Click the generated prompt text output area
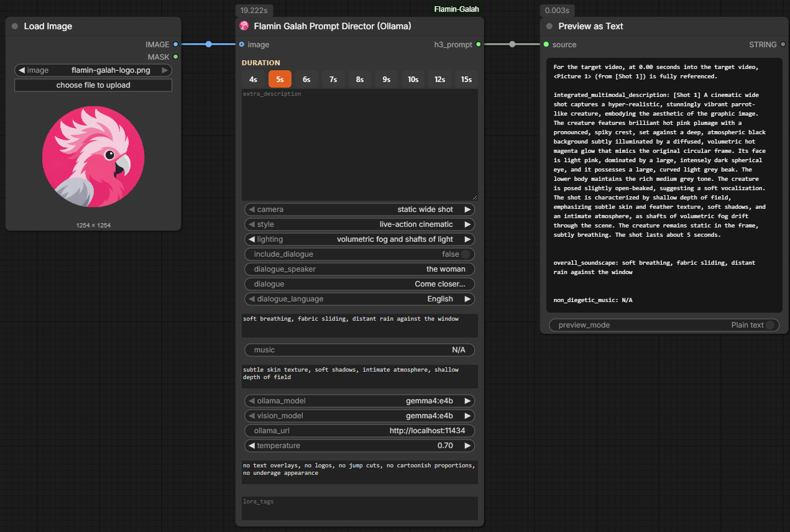Screen dimensions: 790x532 pos(664,185)
